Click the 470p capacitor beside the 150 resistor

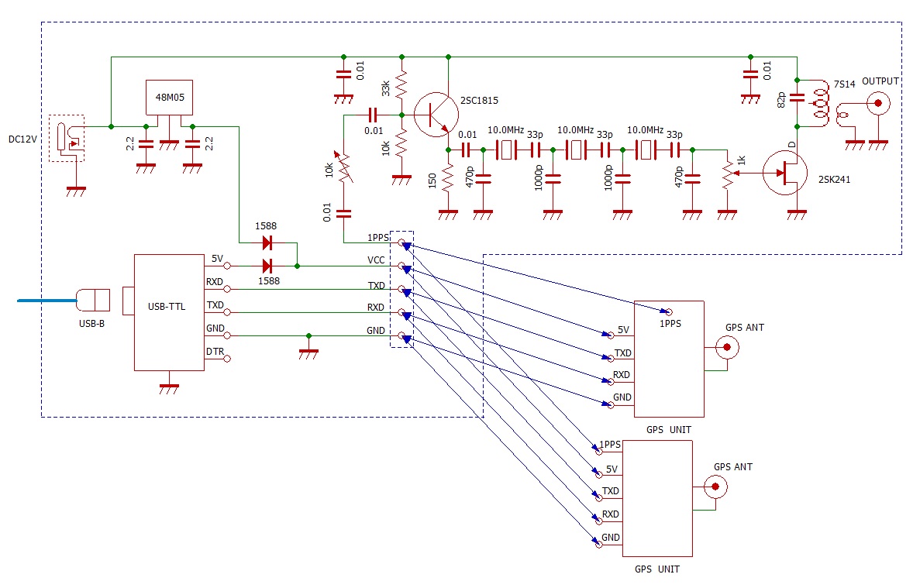point(483,178)
